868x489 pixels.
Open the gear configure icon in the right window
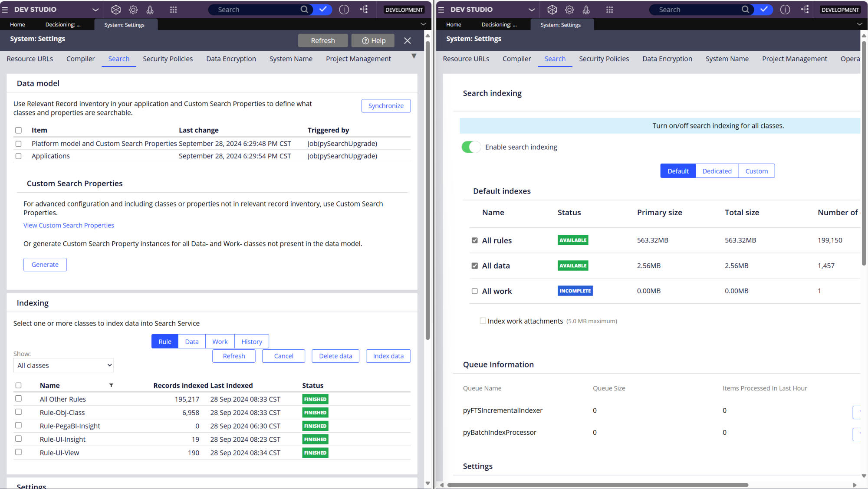[569, 10]
